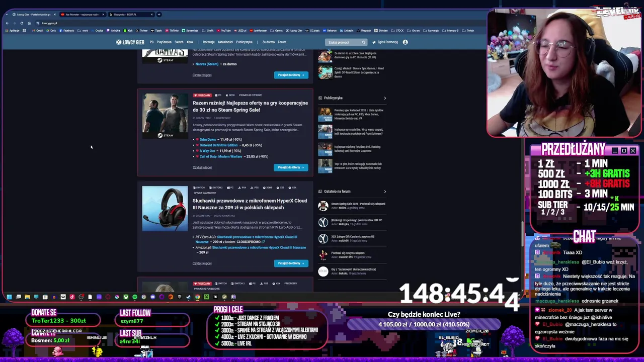
Task: Open LinkedIn bookmark
Action: (x=346, y=31)
